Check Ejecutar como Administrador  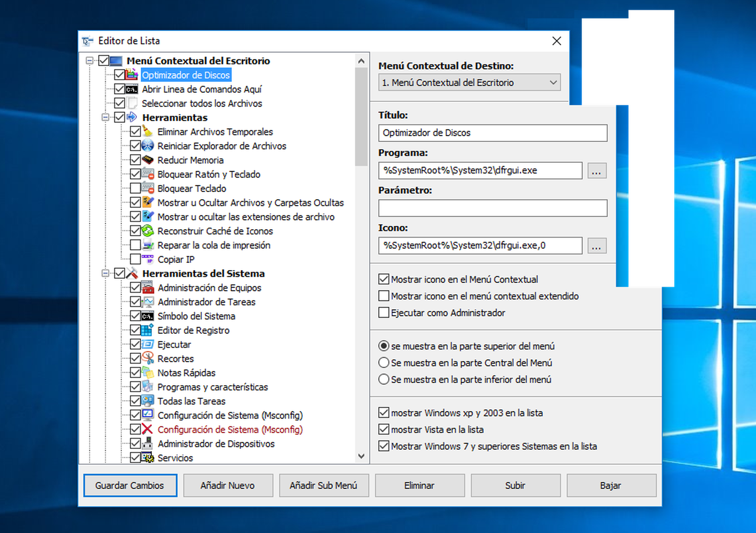tap(384, 312)
